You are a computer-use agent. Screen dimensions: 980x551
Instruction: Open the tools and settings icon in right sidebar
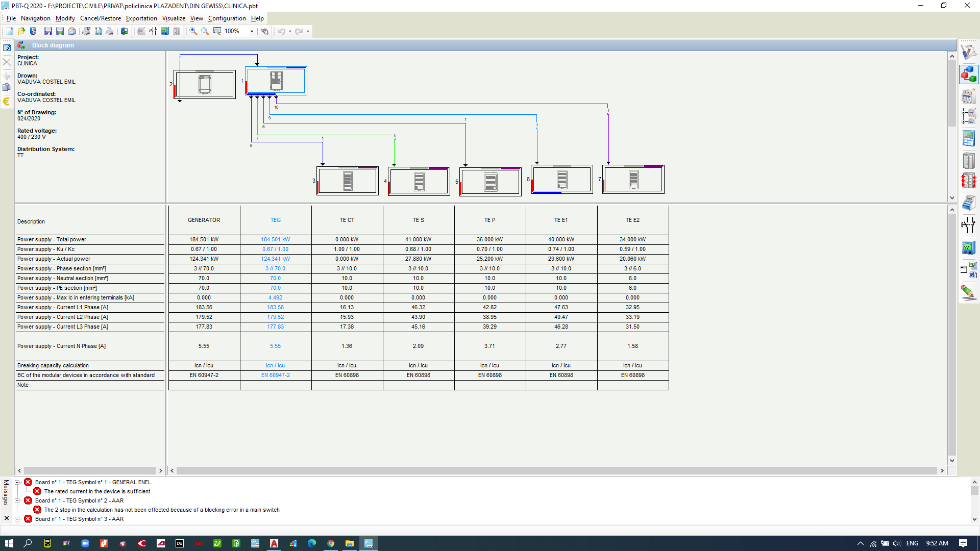(x=968, y=52)
